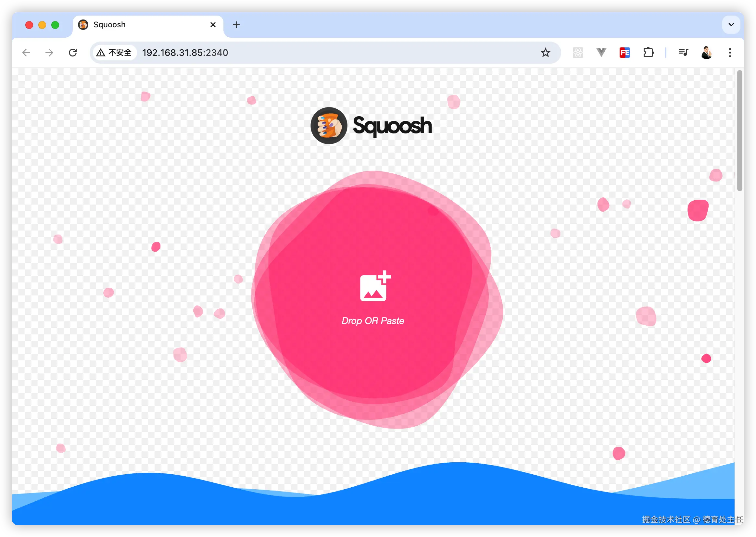Bookmark this page with star icon

pos(545,53)
